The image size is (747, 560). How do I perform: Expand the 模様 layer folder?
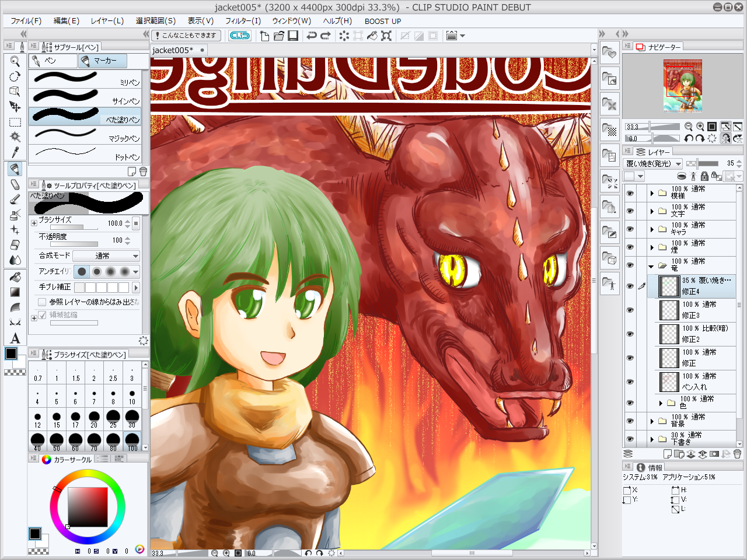click(x=652, y=193)
